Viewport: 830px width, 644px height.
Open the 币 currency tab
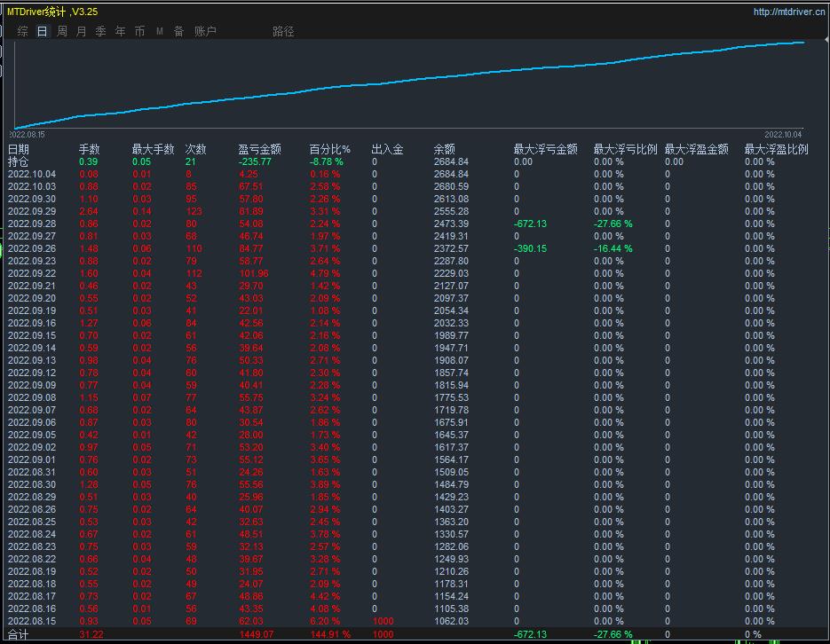[x=139, y=31]
